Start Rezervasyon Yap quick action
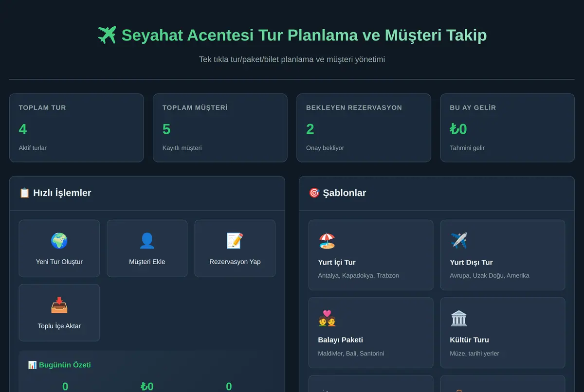 (x=235, y=249)
